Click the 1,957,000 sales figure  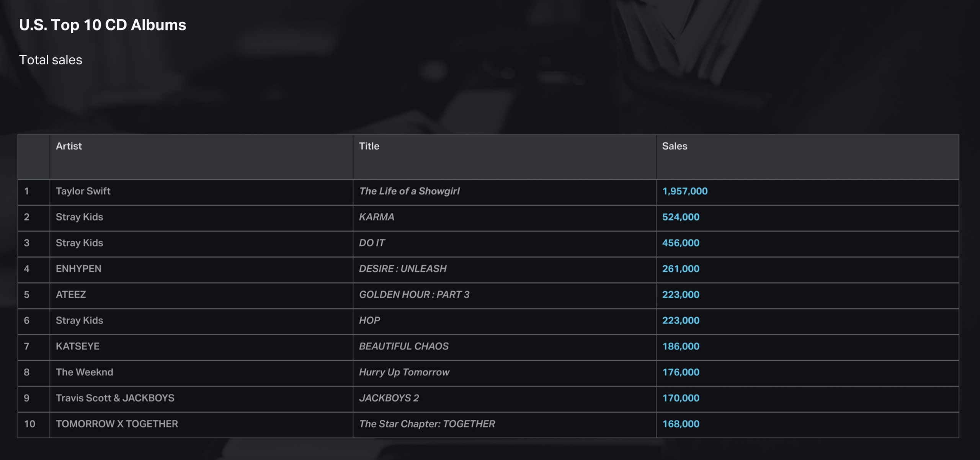coord(685,191)
